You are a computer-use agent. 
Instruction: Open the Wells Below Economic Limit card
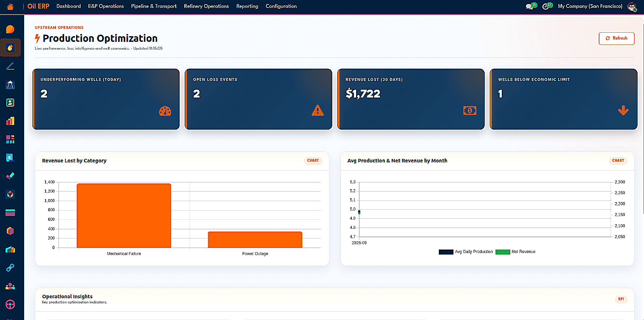[563, 99]
